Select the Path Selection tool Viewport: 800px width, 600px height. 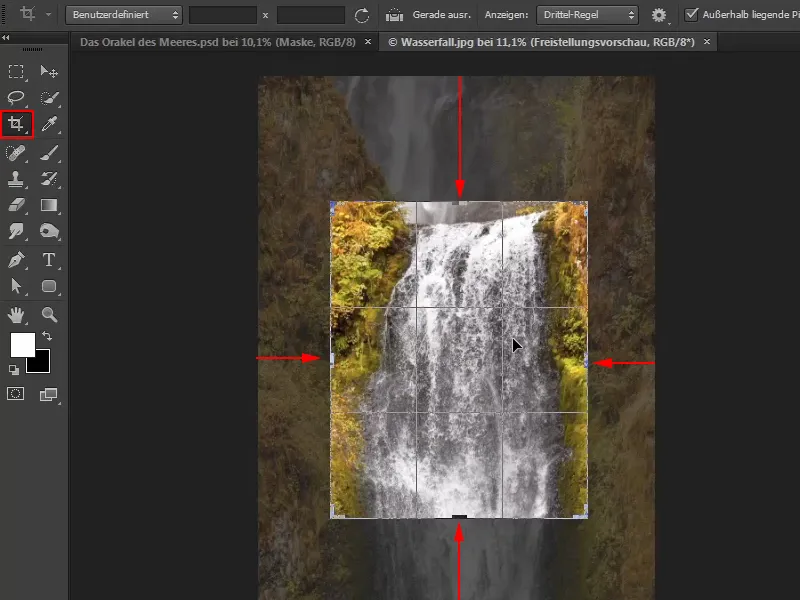click(16, 286)
